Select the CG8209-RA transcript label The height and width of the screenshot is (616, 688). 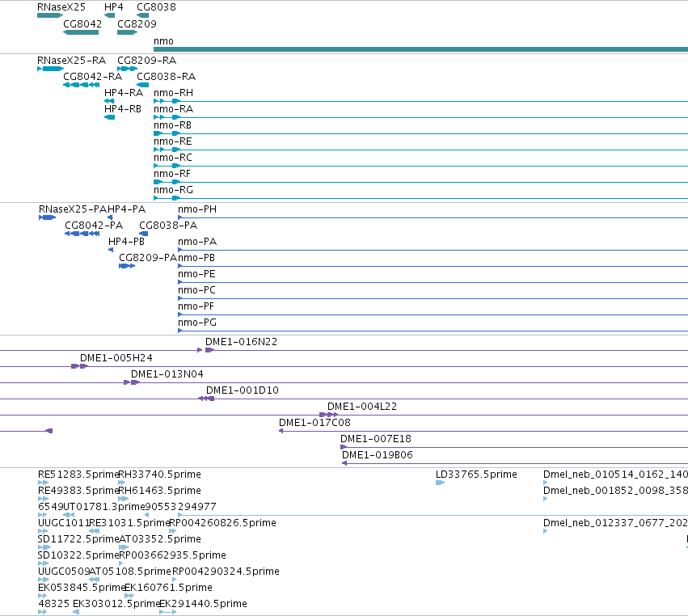(146, 60)
